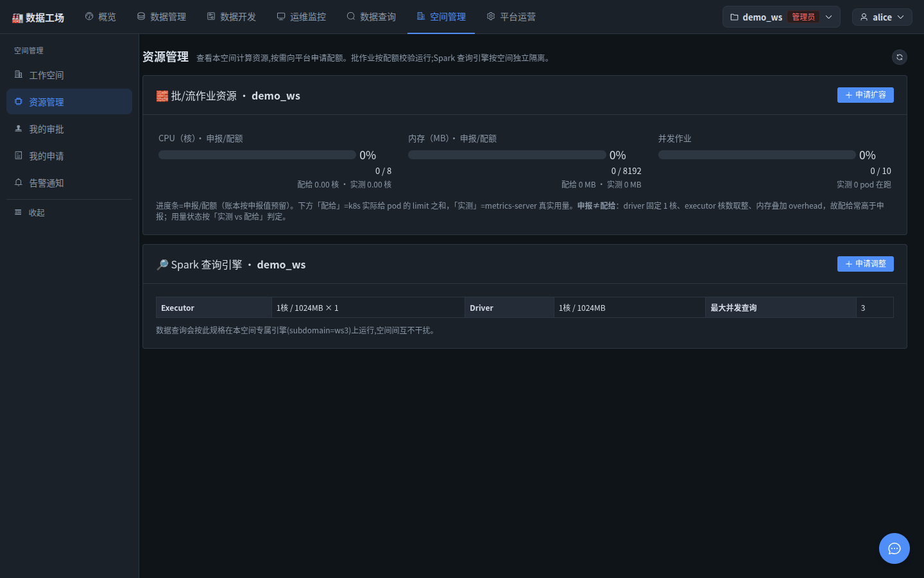Select 资源管理 in the sidebar
The height and width of the screenshot is (578, 924).
(x=69, y=101)
